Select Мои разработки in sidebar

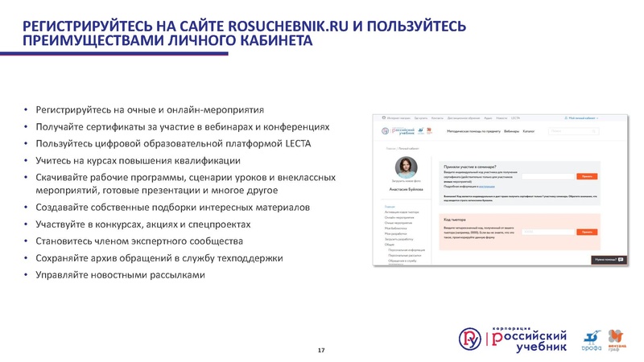[x=395, y=234]
